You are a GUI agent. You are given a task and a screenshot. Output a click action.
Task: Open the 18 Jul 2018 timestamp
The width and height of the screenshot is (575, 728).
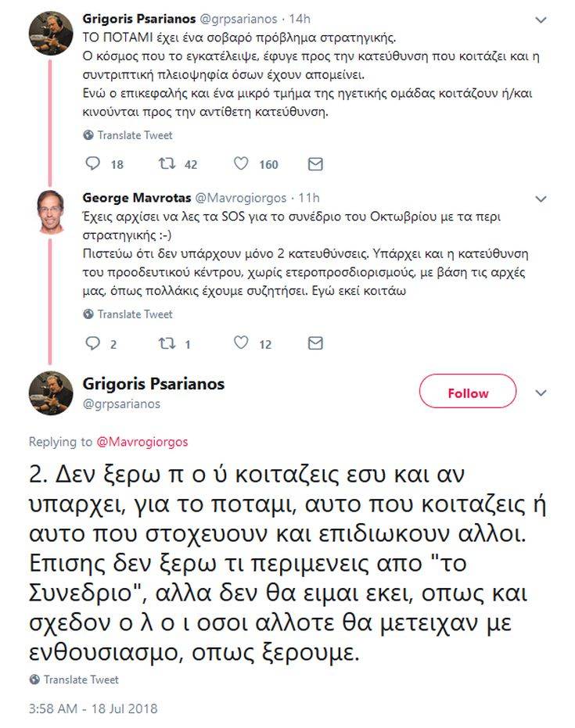(92, 709)
